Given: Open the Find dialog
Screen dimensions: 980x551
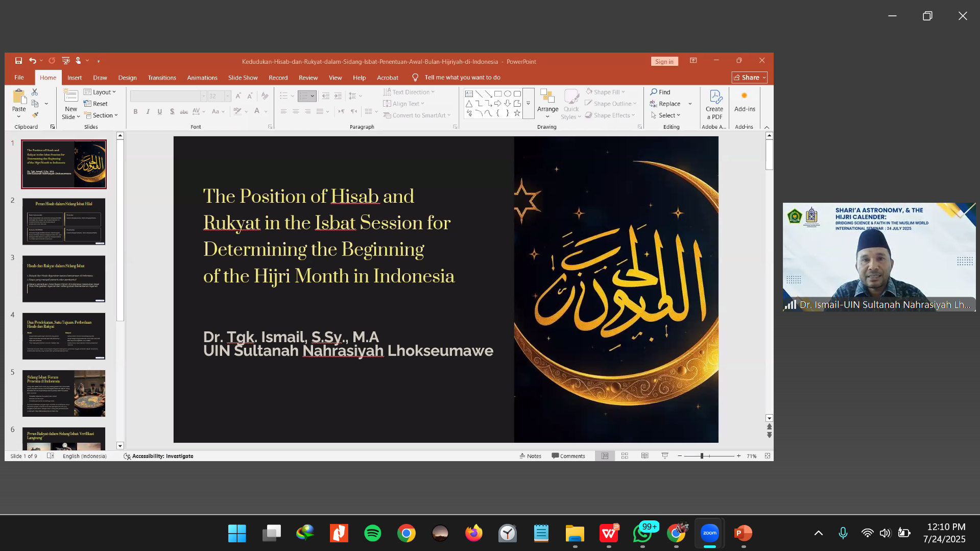Looking at the screenshot, I should pos(660,92).
